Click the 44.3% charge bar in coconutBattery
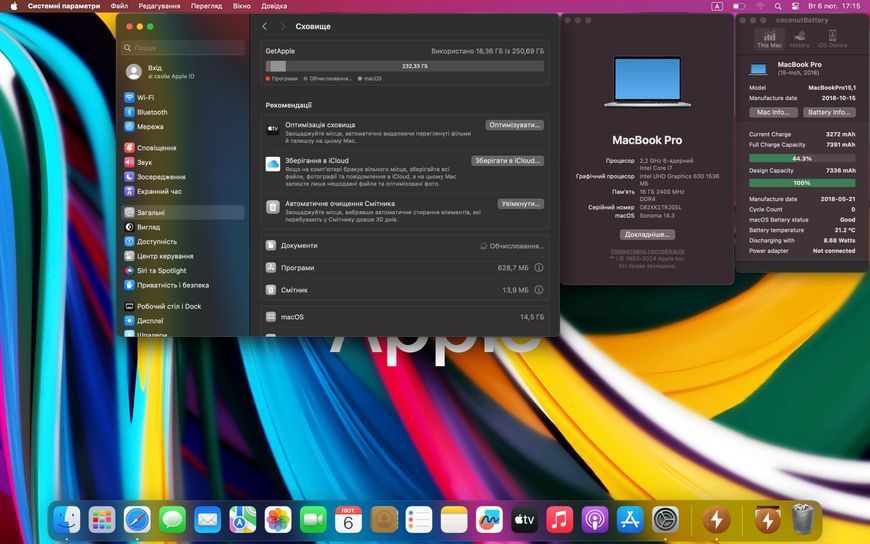The height and width of the screenshot is (544, 870). click(x=802, y=158)
